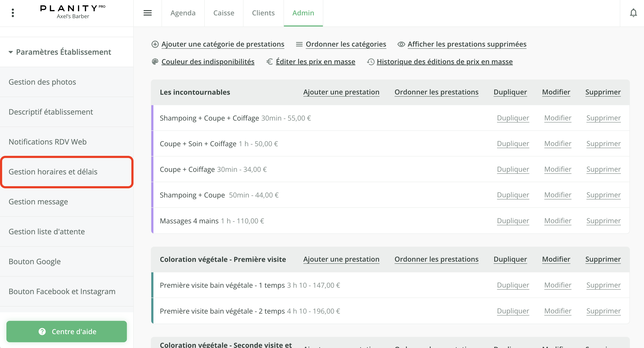
Task: Click the palette icon for Couleur des indisponibilités
Action: point(155,62)
